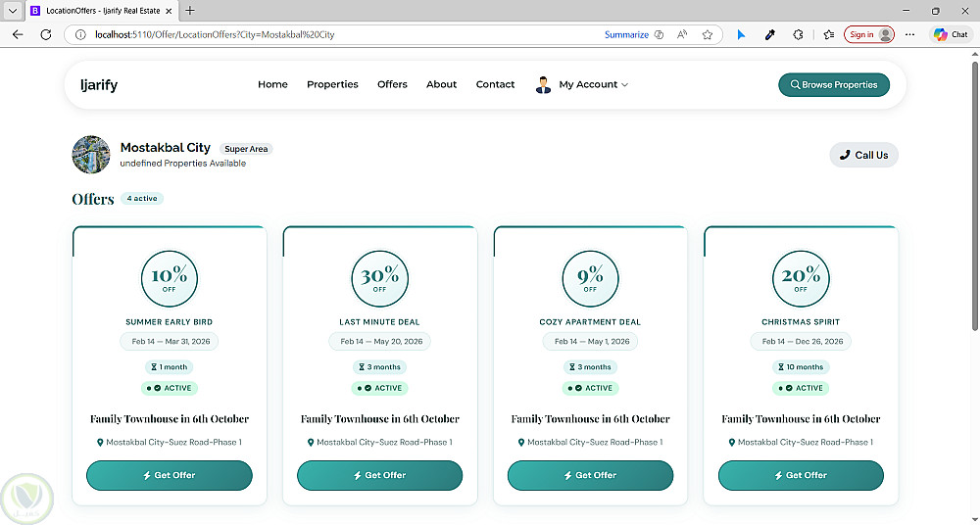The width and height of the screenshot is (980, 525).
Task: Open the Copilot Chat button
Action: point(951,35)
